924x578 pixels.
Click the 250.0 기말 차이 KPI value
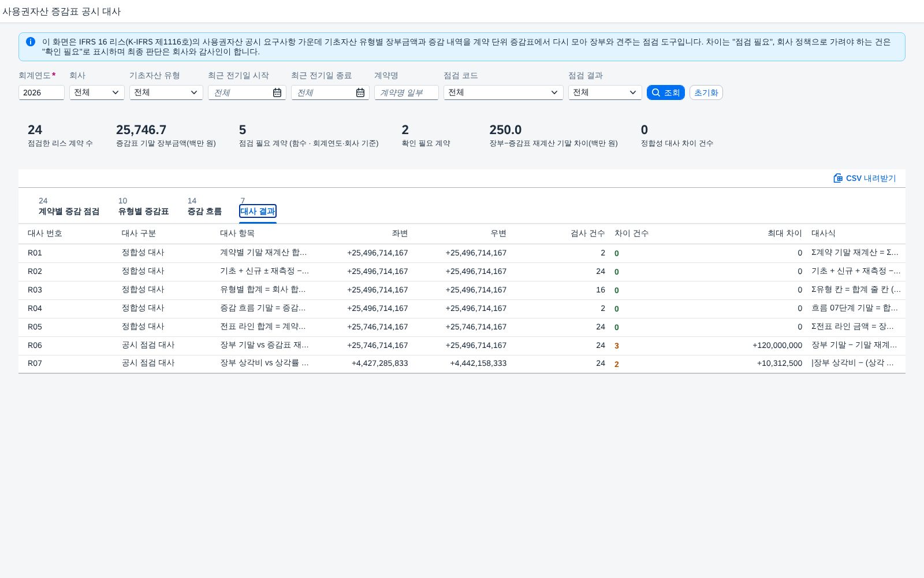point(505,130)
